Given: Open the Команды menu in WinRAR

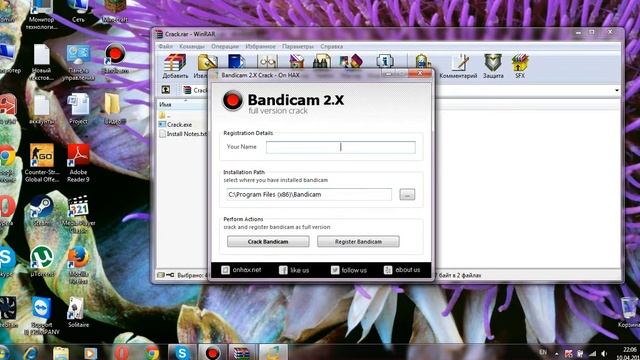Looking at the screenshot, I should (191, 47).
